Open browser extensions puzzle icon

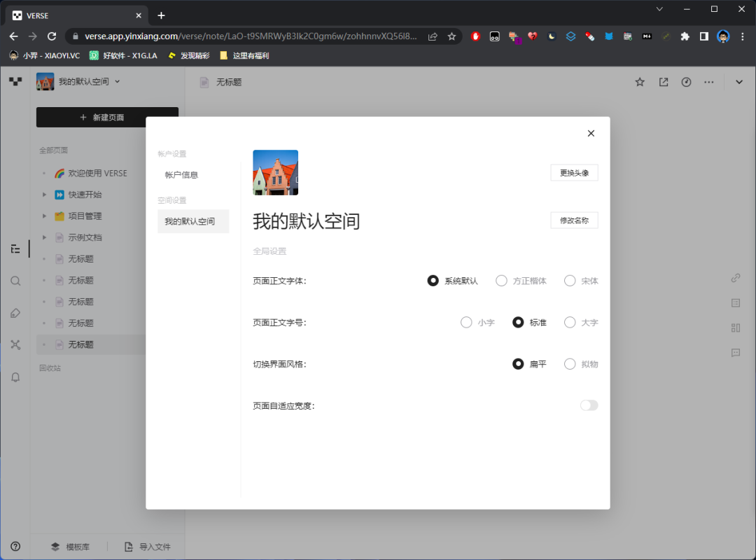click(685, 36)
